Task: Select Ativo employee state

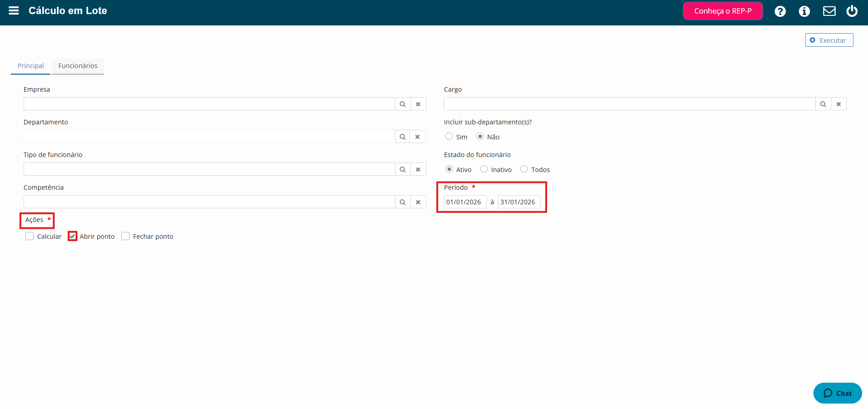Action: pos(449,169)
